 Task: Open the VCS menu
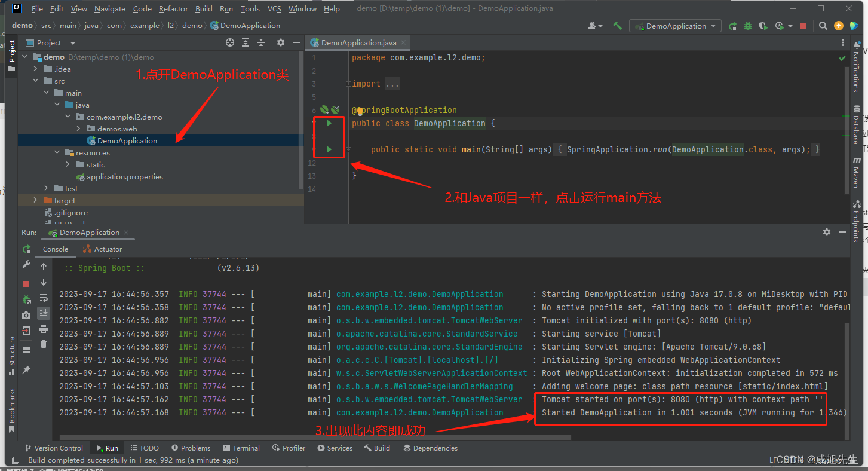click(274, 8)
